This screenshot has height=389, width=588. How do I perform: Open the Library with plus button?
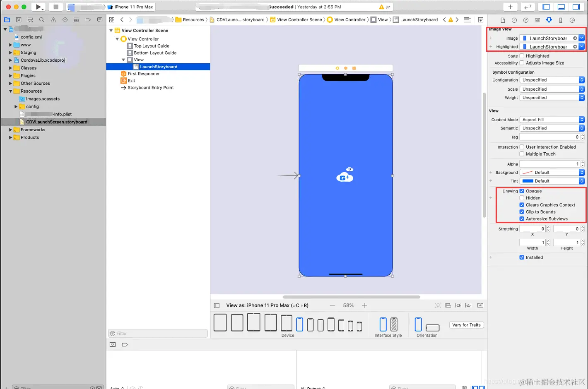click(x=510, y=7)
